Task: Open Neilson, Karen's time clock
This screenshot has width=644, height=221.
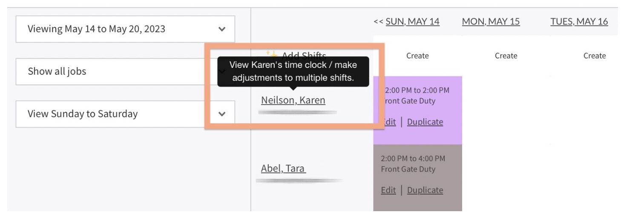Action: tap(293, 100)
